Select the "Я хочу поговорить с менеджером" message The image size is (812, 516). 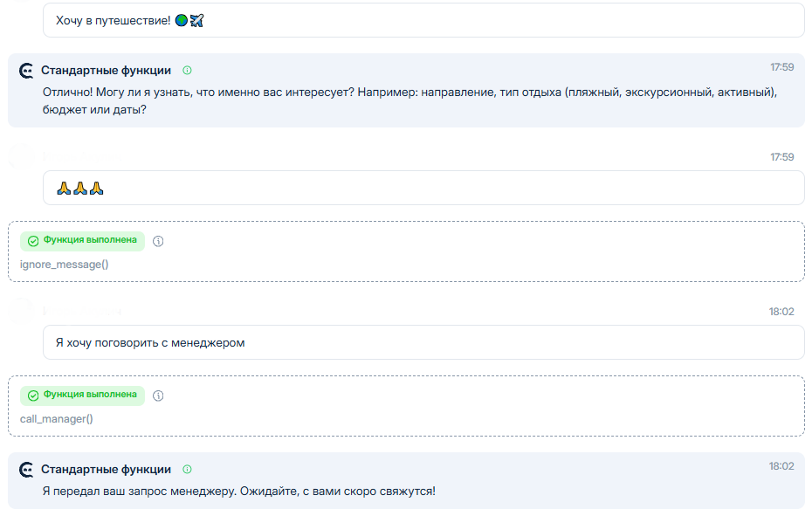click(x=423, y=342)
